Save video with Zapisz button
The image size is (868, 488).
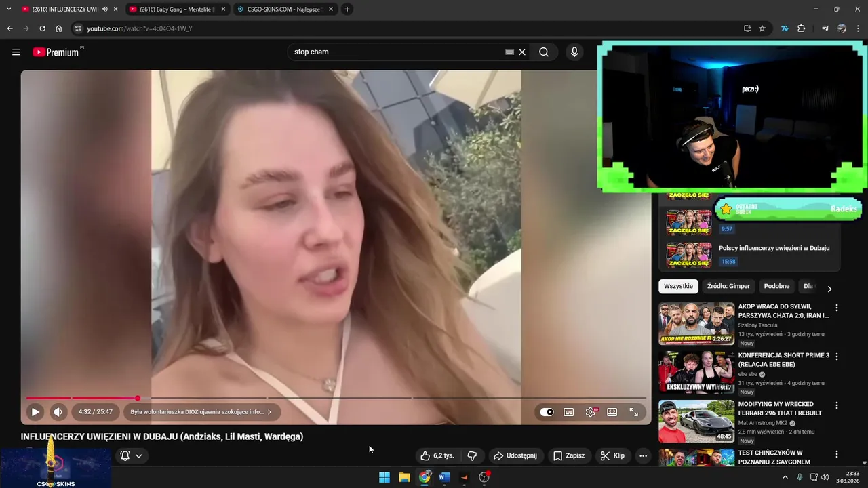coord(569,455)
